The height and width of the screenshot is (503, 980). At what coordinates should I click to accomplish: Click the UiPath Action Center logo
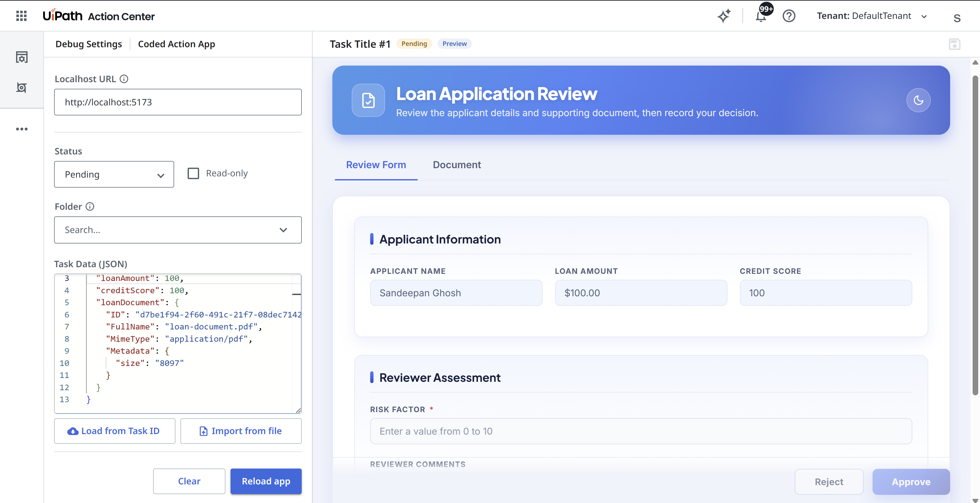(x=99, y=16)
